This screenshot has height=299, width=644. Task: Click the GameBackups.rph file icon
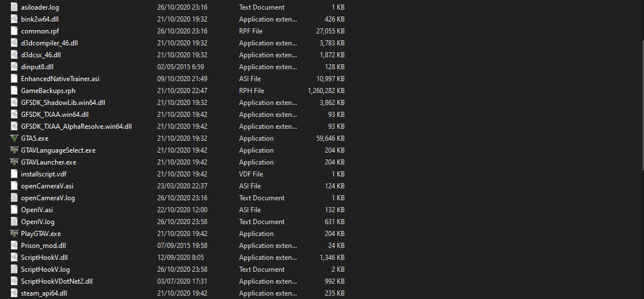(14, 91)
